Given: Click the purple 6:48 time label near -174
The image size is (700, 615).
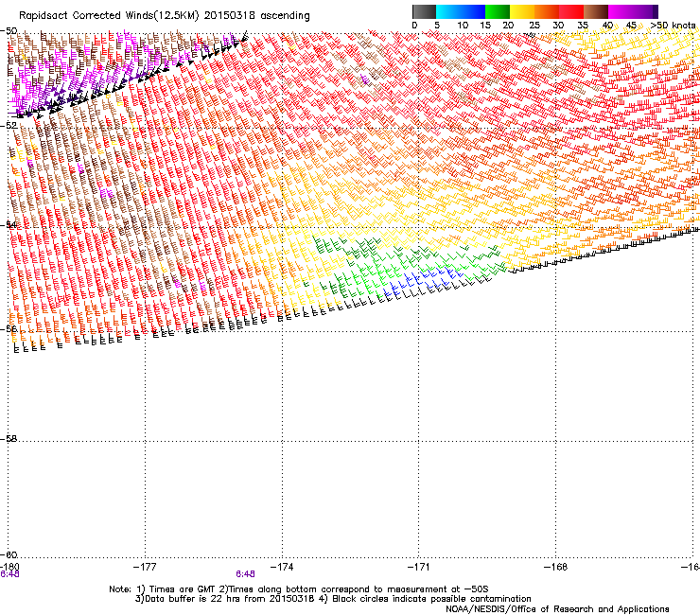Looking at the screenshot, I should pyautogui.click(x=246, y=574).
